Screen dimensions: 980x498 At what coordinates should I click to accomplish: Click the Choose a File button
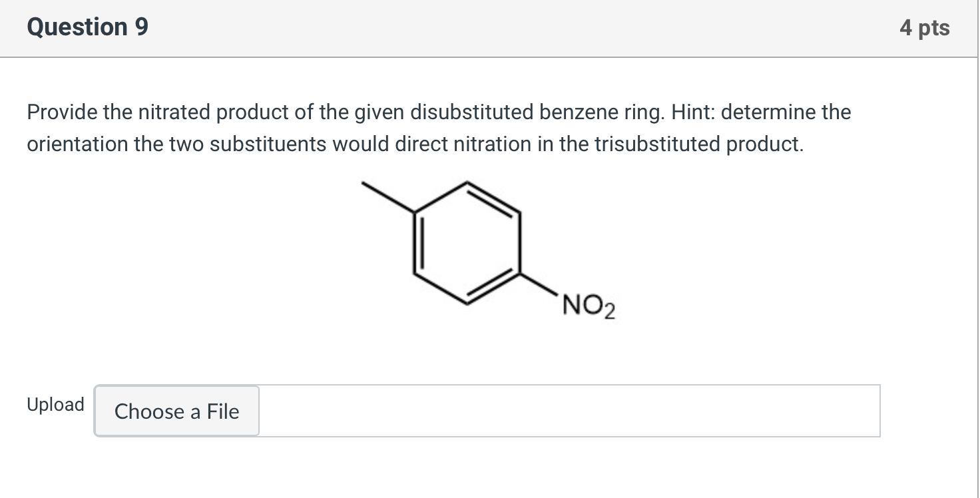coord(176,411)
